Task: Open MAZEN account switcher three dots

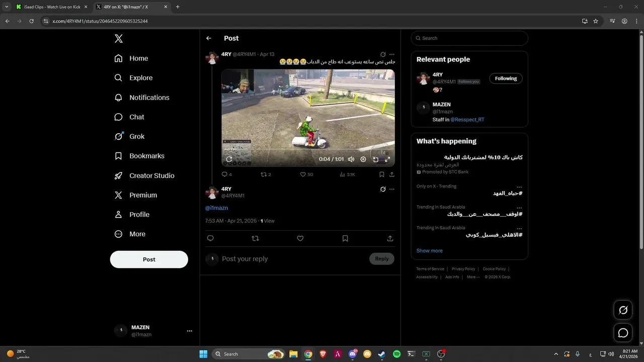Action: pos(190,331)
